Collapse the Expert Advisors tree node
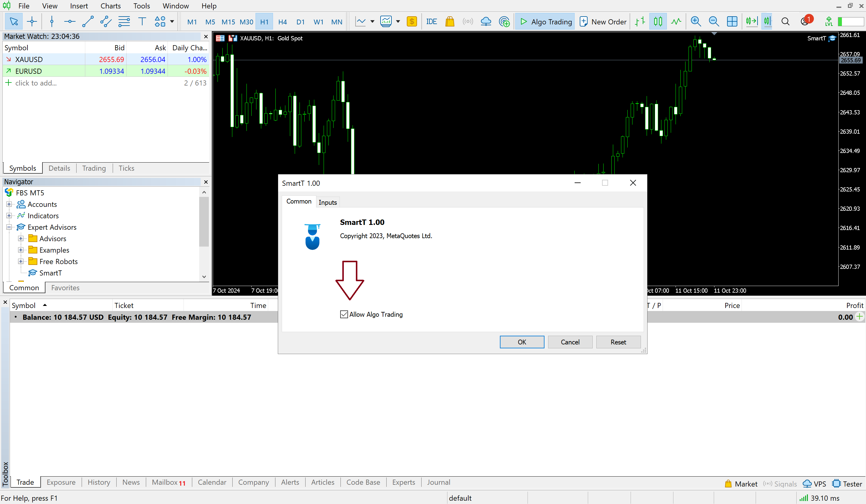866x504 pixels. (x=9, y=227)
